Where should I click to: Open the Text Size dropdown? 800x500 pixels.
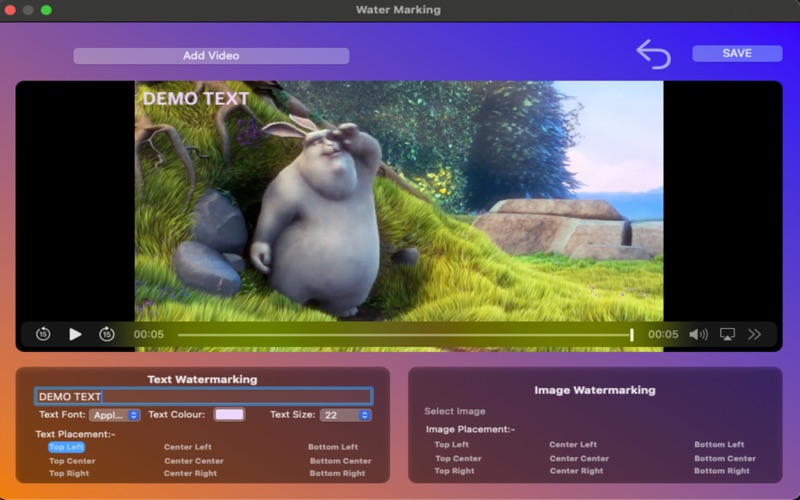tap(345, 415)
